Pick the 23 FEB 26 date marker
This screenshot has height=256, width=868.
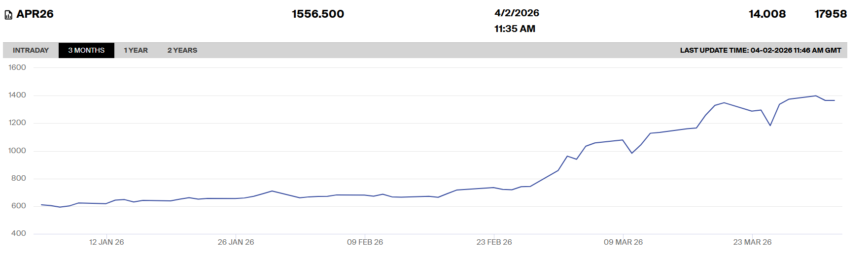coord(494,242)
